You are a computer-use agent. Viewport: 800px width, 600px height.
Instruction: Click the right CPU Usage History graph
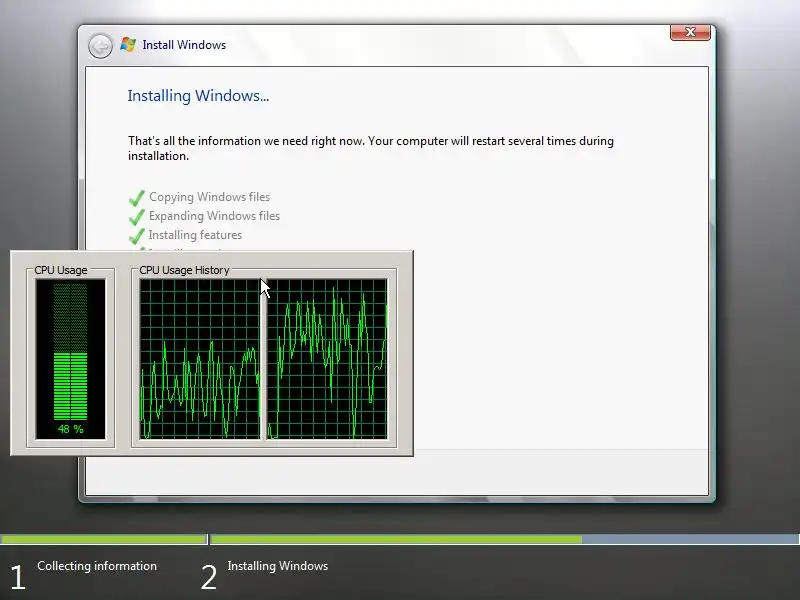point(327,359)
